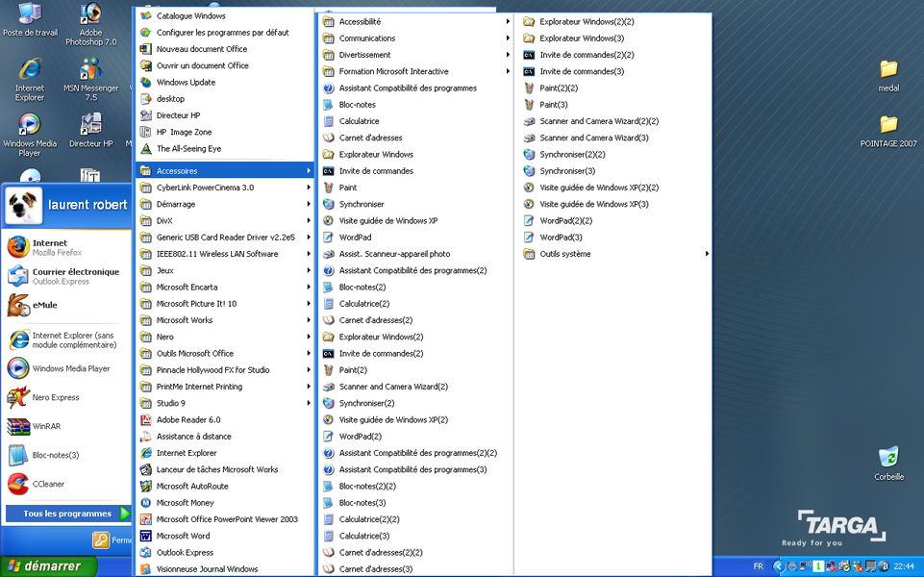
Task: Open Courrier électronique Outlook Express
Action: (66, 276)
